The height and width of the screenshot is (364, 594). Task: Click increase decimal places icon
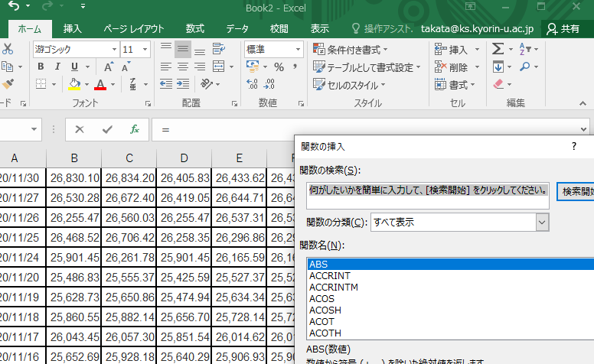pyautogui.click(x=252, y=84)
